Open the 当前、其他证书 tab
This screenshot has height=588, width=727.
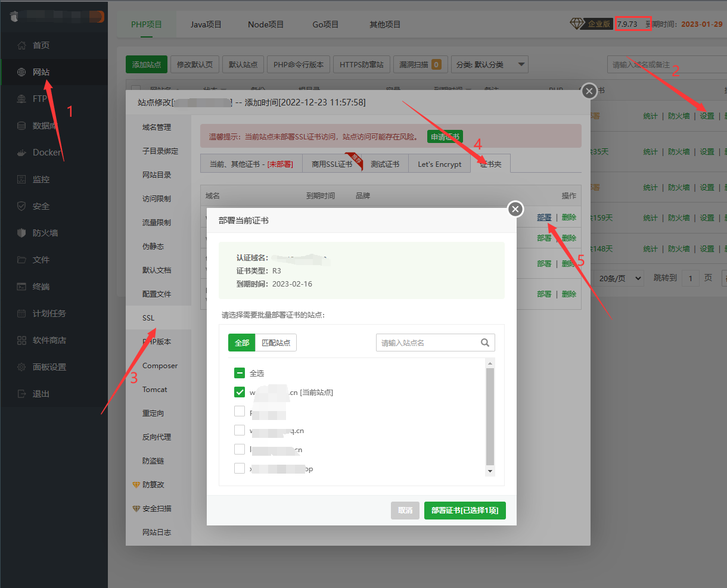(251, 164)
